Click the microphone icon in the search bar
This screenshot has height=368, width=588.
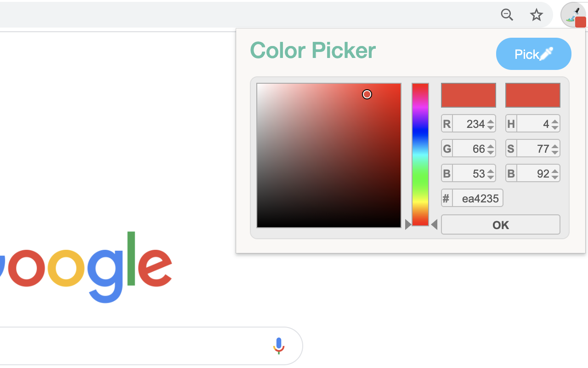coord(279,346)
